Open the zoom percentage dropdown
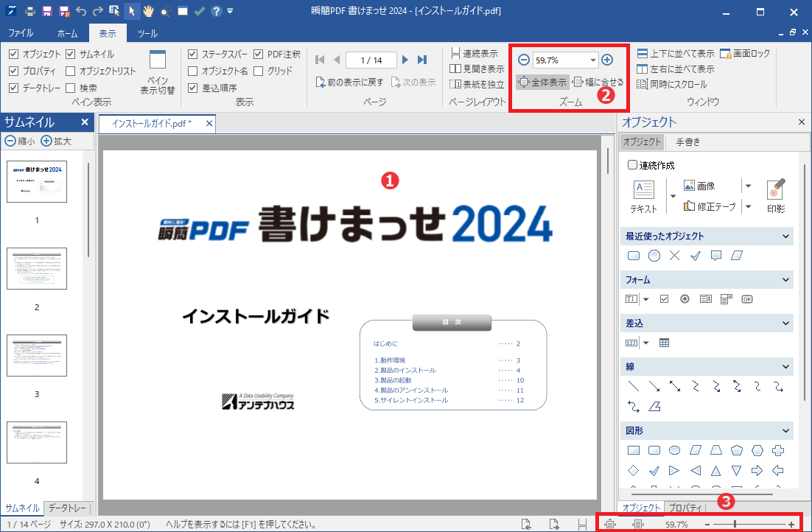 pos(593,60)
